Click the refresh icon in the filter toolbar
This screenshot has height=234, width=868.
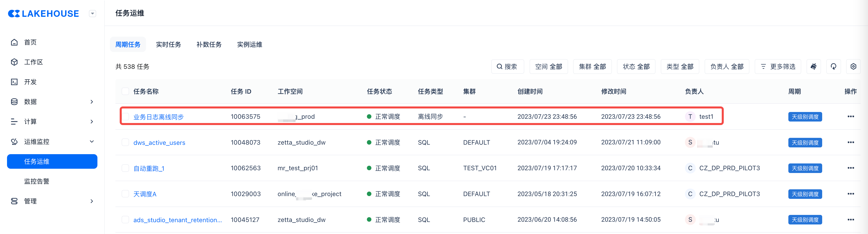point(833,67)
